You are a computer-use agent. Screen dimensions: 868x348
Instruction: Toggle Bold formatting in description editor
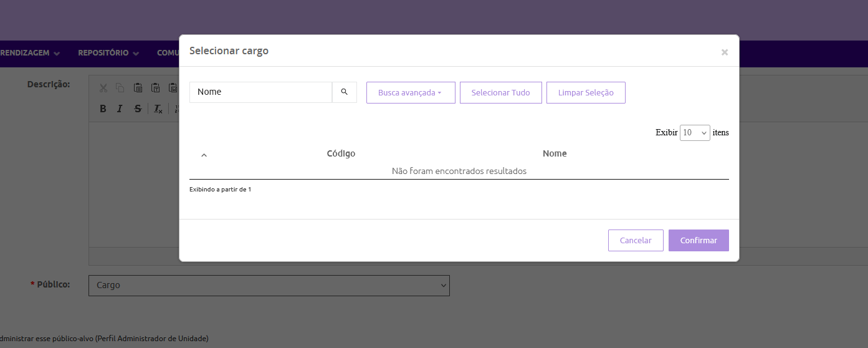(x=103, y=109)
